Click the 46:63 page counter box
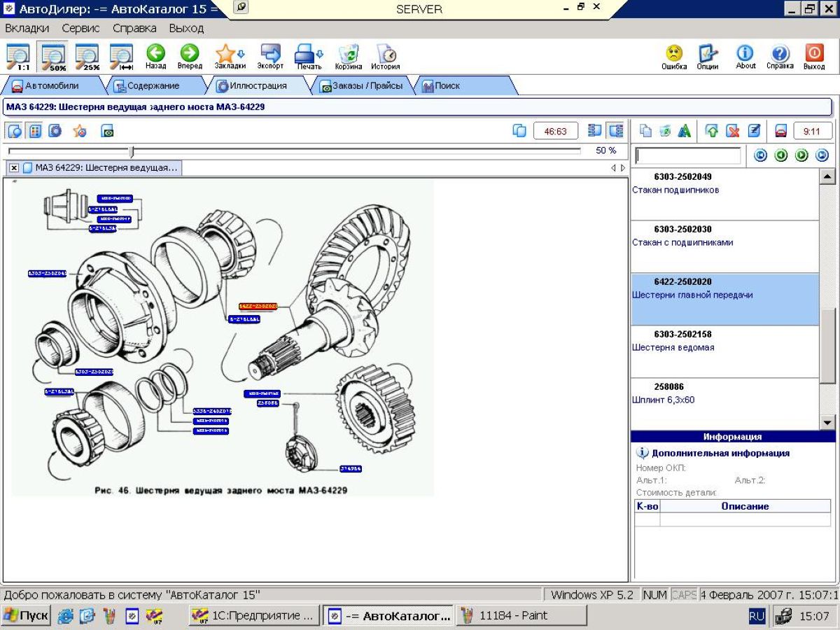Screen dimensions: 840x630 click(x=556, y=131)
